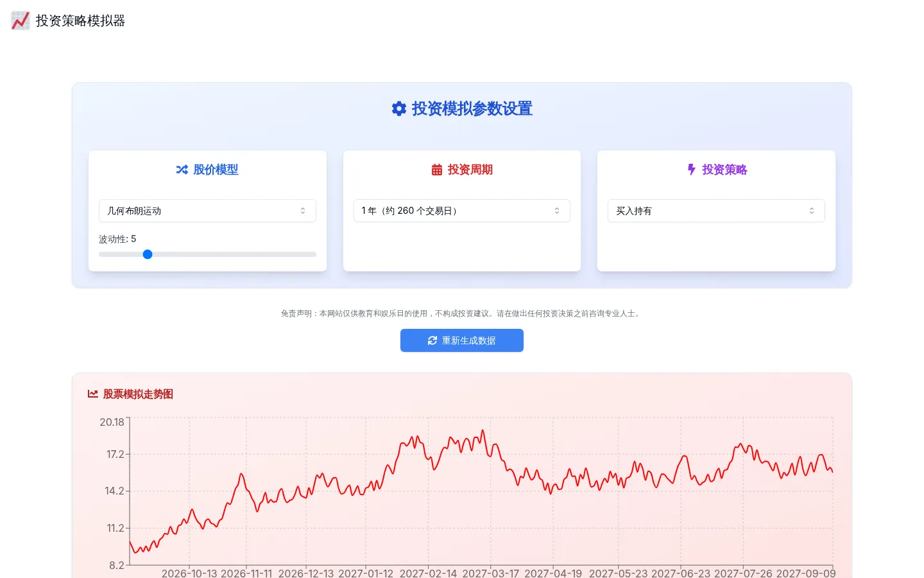
Task: Click the 2026-10-13 x-axis date label
Action: coord(189,573)
